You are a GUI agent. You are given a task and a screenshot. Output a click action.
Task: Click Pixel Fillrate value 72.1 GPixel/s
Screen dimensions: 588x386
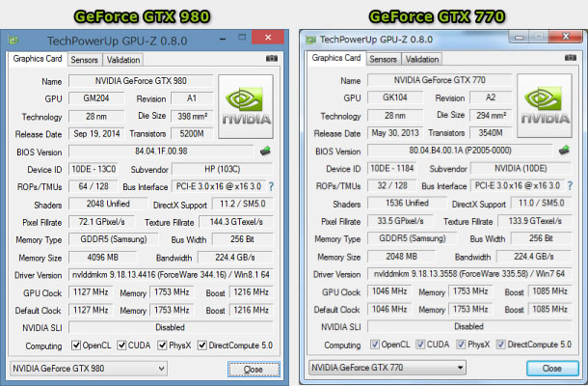pos(101,222)
